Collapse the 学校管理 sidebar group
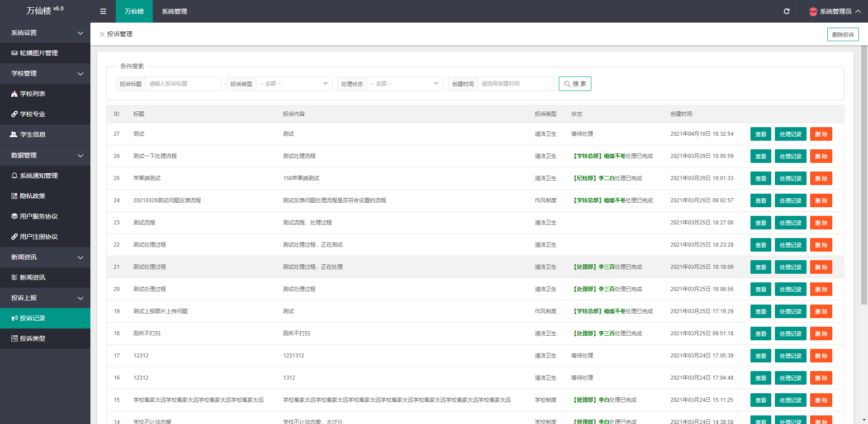The width and height of the screenshot is (868, 424). pos(45,74)
